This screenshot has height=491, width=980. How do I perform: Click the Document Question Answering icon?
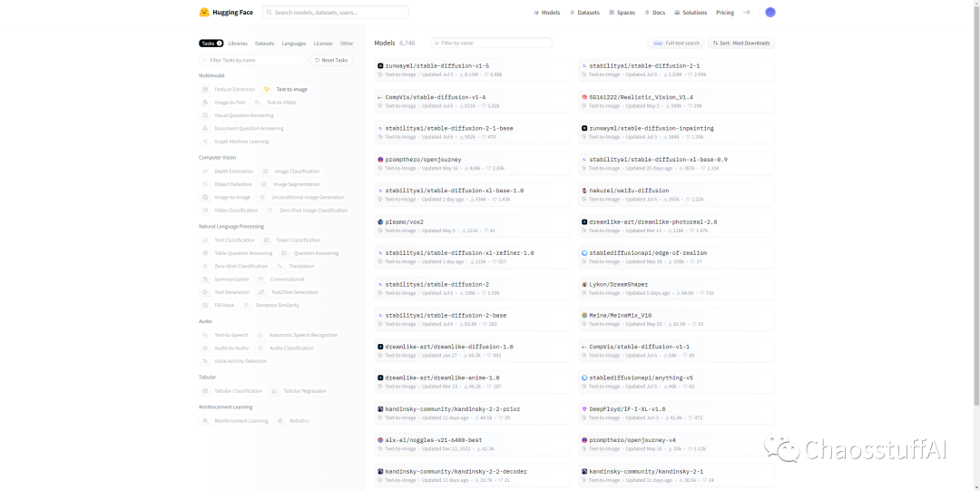coord(205,129)
